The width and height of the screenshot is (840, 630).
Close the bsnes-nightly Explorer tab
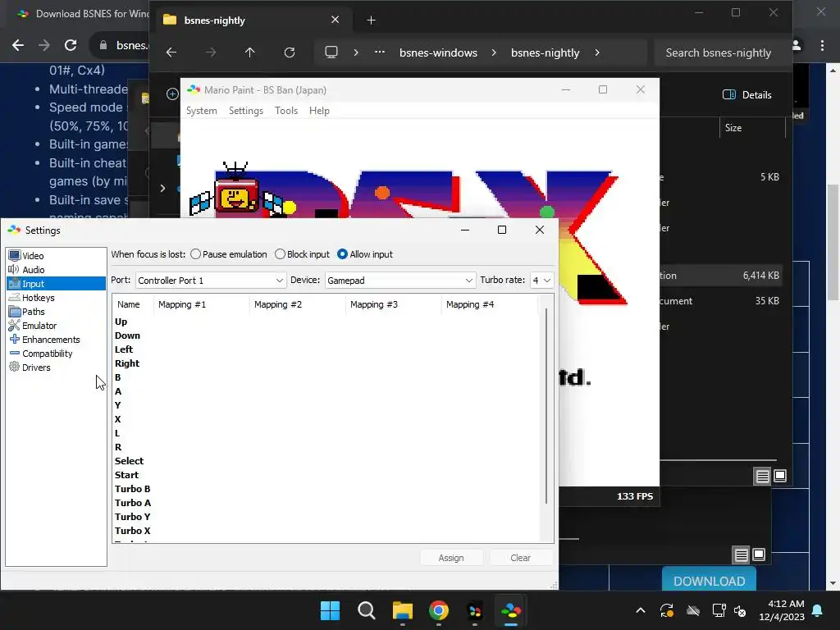pyautogui.click(x=336, y=20)
